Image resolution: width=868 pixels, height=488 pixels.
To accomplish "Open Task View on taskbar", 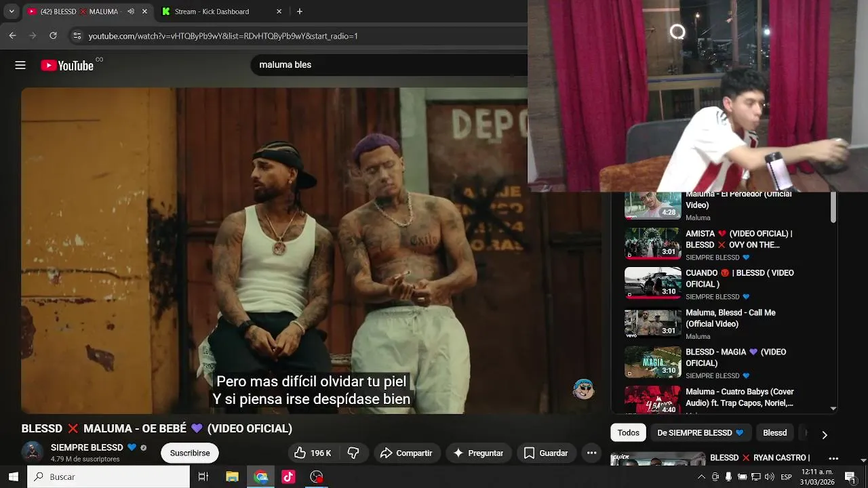I will 203,476.
